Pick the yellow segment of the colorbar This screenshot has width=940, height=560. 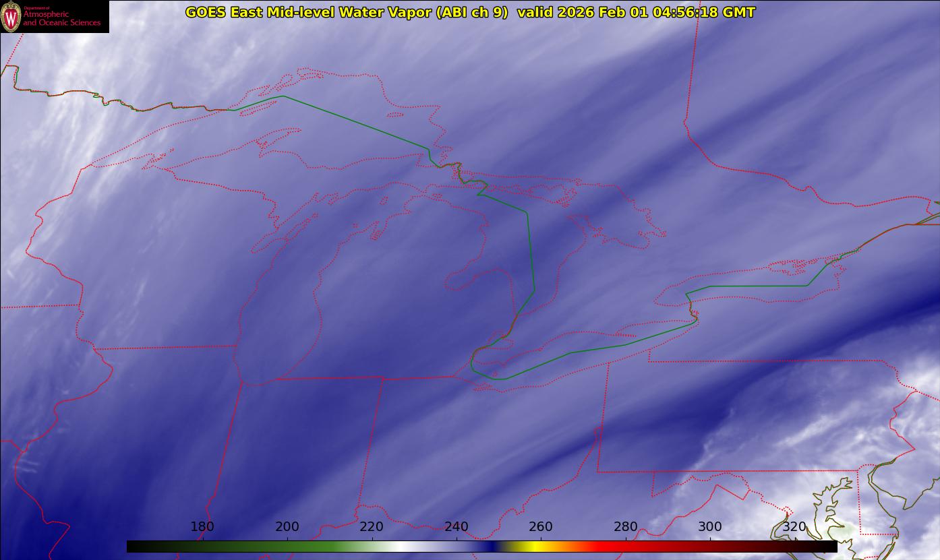[x=533, y=547]
